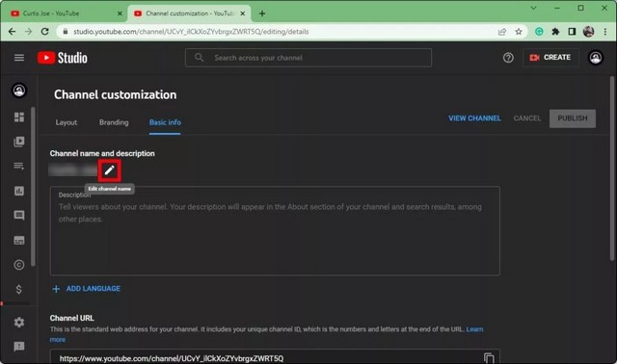Screen dimensions: 617x364
Task: Open the Help question mark icon
Action: (x=508, y=58)
